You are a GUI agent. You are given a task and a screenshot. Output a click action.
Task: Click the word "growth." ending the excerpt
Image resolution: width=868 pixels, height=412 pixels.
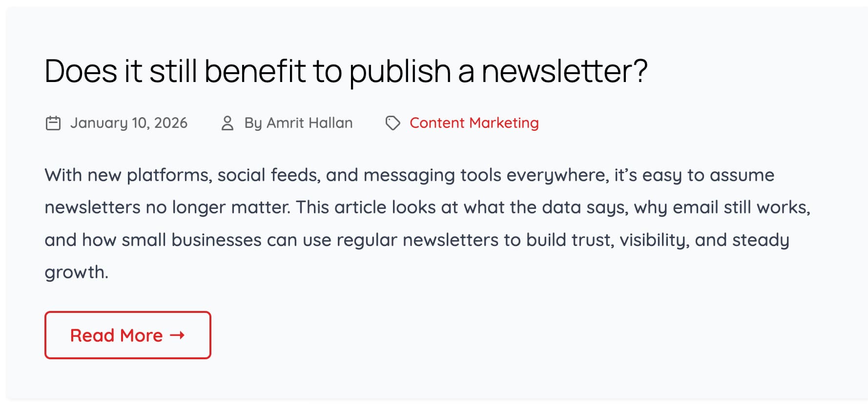76,272
